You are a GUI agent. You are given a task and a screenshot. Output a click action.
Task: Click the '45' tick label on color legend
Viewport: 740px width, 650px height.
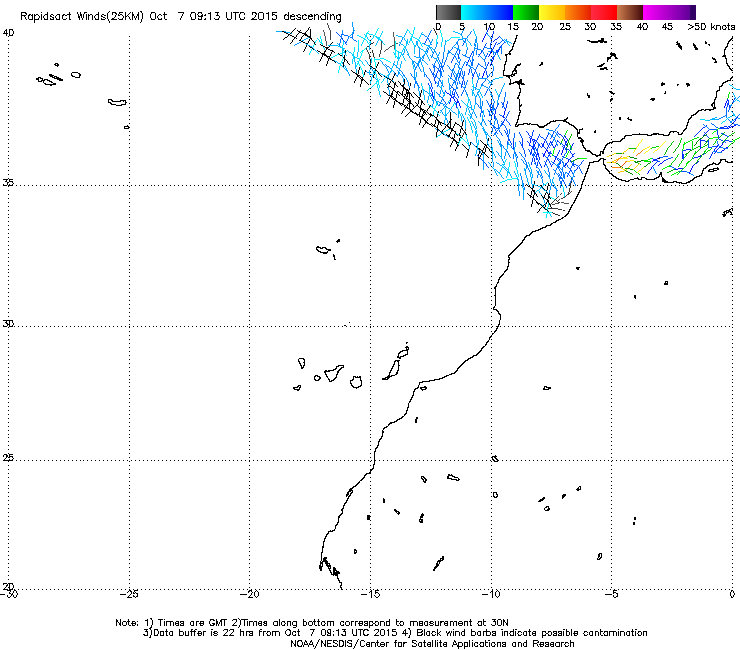click(x=667, y=27)
